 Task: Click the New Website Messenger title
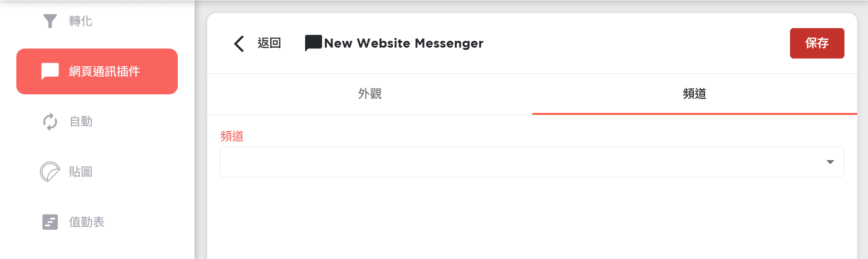[404, 43]
